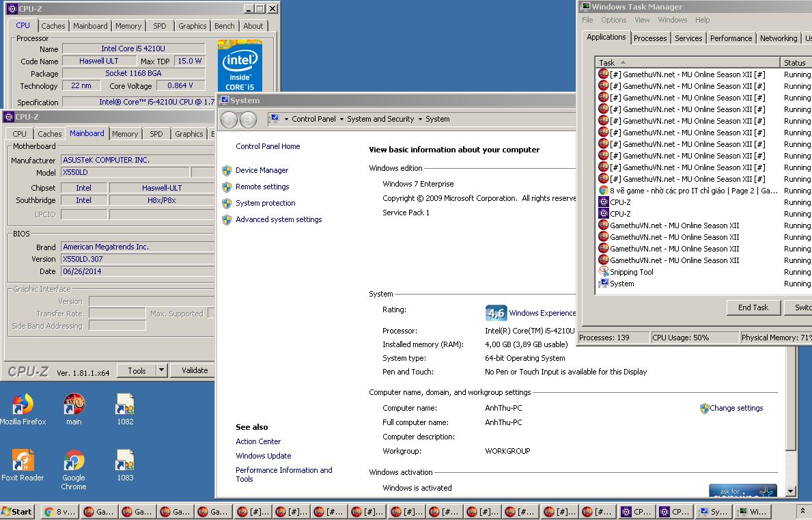Open the Bench tab in CPU-Z
The width and height of the screenshot is (812, 520).
[x=224, y=26]
